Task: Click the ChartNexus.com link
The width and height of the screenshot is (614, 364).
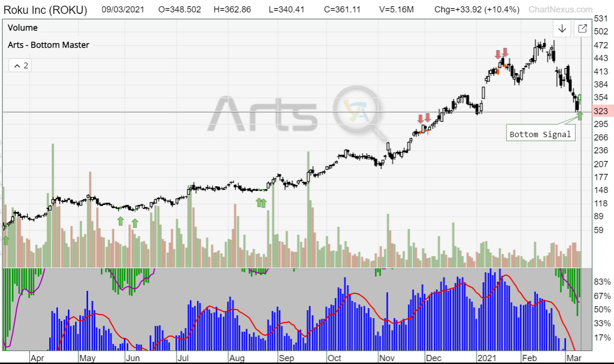Action: [x=560, y=9]
